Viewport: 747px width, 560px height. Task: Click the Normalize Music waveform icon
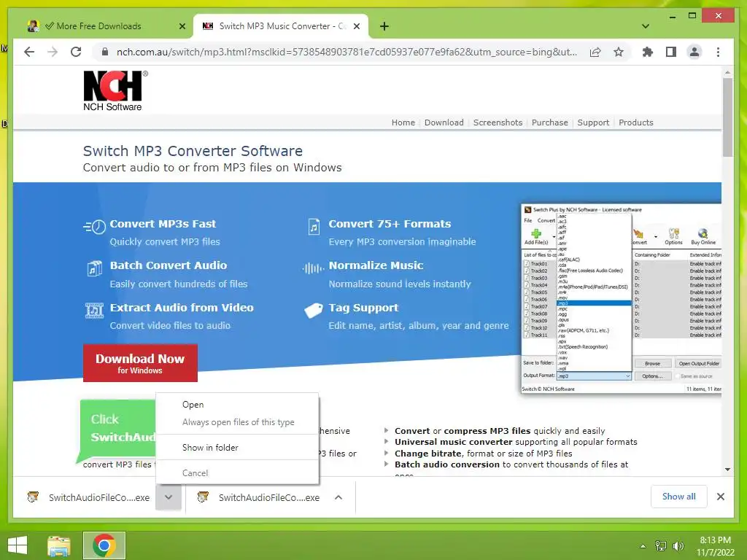[313, 268]
